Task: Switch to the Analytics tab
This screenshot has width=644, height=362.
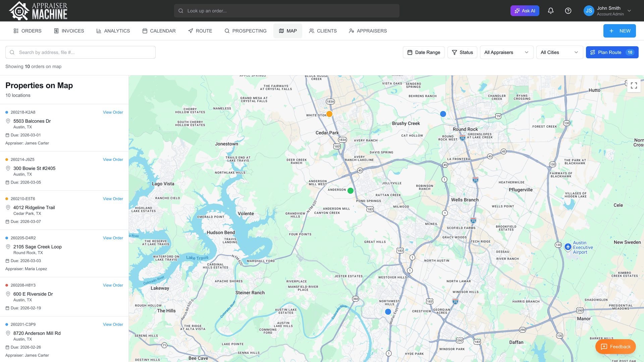Action: pyautogui.click(x=113, y=31)
